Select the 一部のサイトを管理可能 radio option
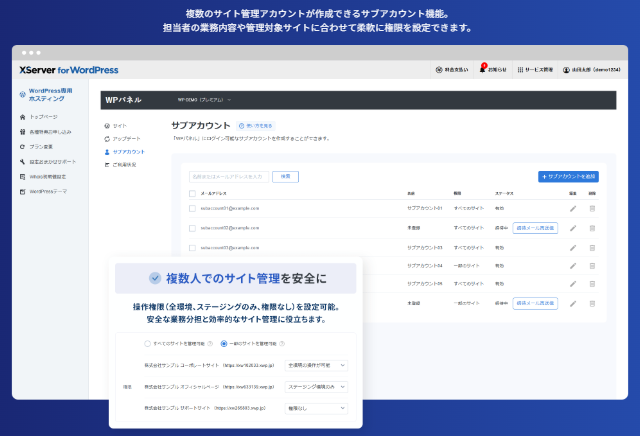640x436 pixels. coord(224,344)
